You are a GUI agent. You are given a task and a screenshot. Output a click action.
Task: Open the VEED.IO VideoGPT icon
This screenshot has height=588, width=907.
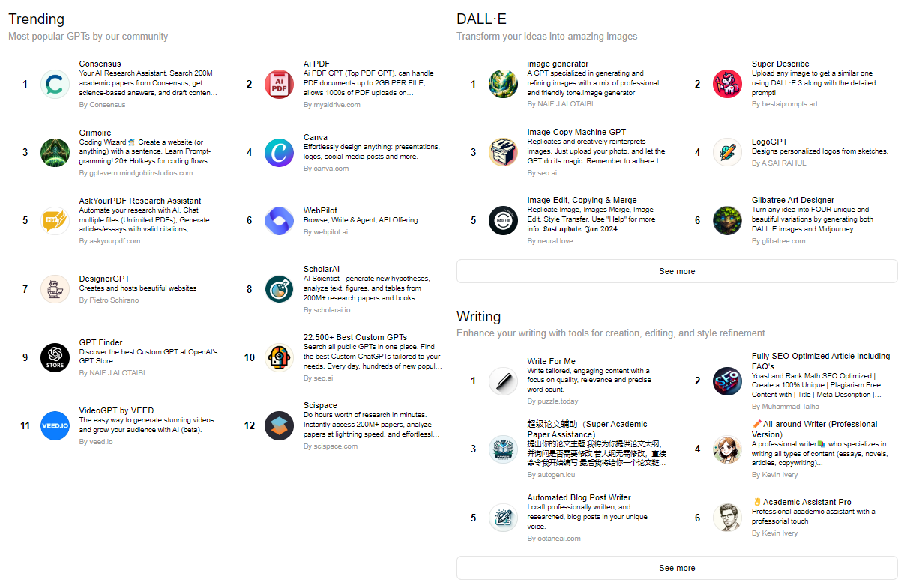point(55,425)
